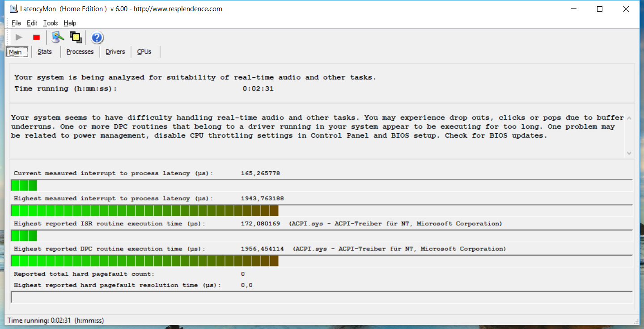Click the LatencyMon icon in the title bar

[x=13, y=9]
